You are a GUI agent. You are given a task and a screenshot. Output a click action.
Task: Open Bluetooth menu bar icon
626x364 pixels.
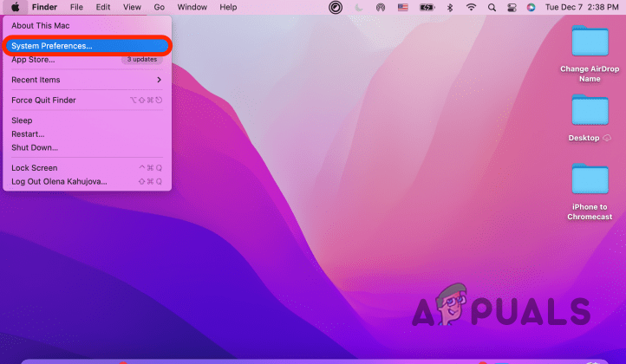tap(450, 7)
